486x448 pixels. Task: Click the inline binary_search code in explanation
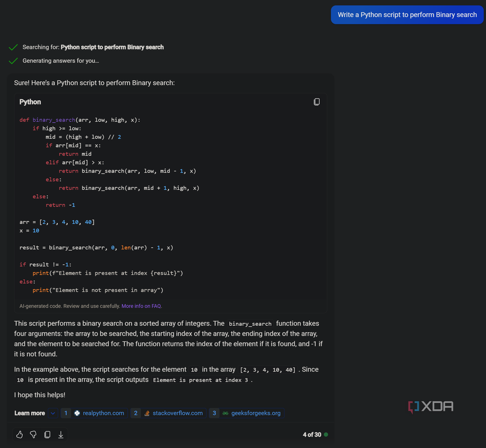250,324
